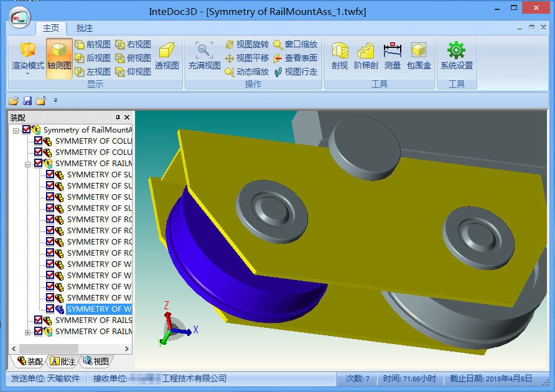Click the save disk icon in quick toolbar
The height and width of the screenshot is (392, 555).
coord(27,101)
